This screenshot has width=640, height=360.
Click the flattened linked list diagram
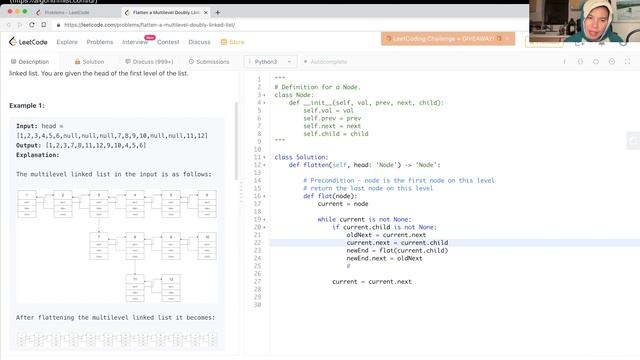(117, 340)
